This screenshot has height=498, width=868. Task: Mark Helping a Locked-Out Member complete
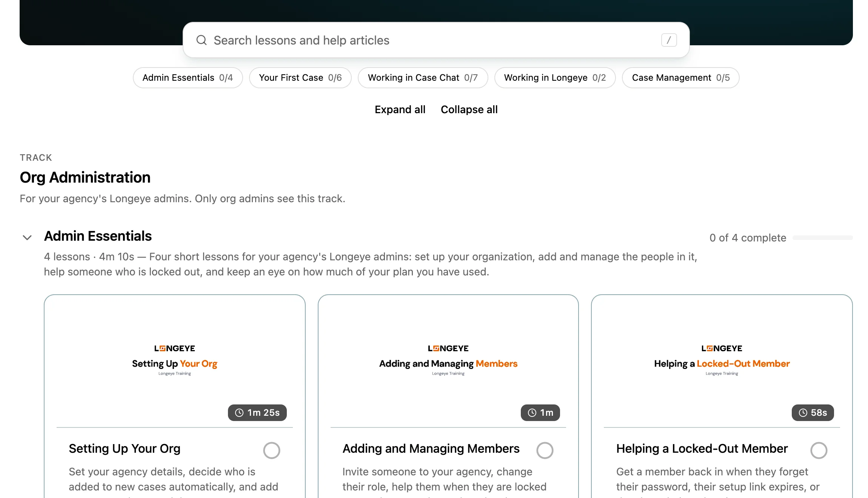click(819, 450)
